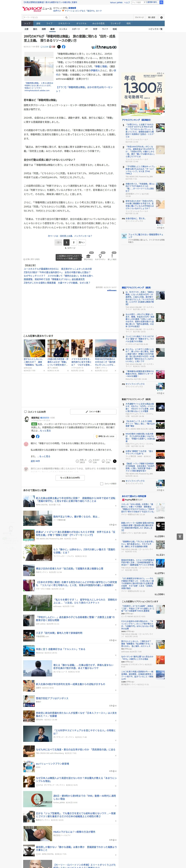186x868 pixels.
Task: Click the Yahoo! JAPAN ニュース logo
Action: tap(37, 9)
